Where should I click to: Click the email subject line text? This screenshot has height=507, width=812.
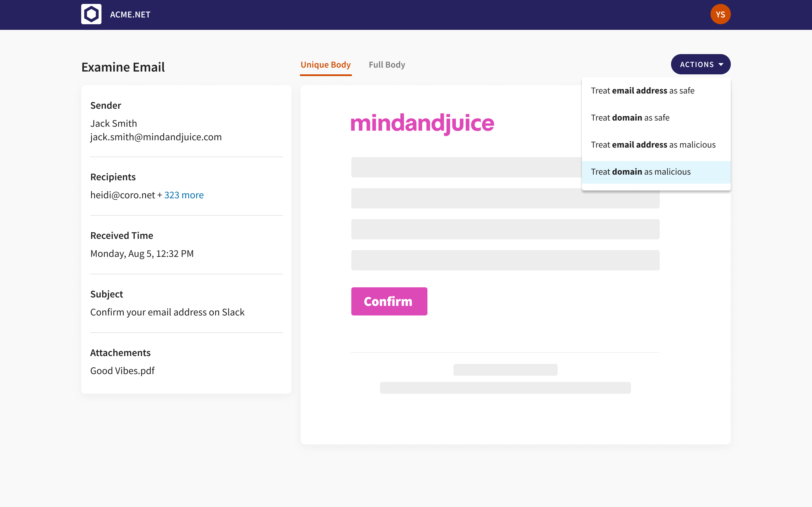(167, 312)
